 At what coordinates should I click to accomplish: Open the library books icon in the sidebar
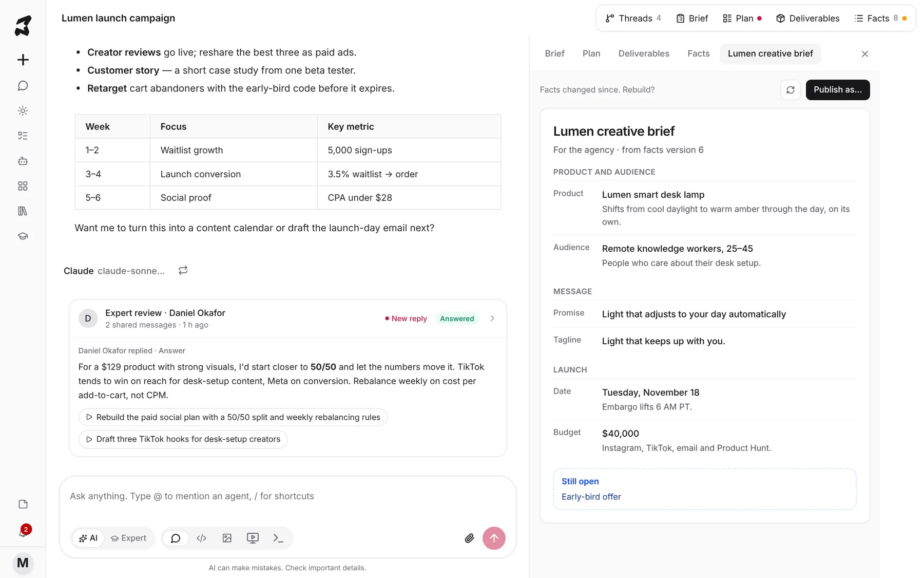pyautogui.click(x=23, y=211)
